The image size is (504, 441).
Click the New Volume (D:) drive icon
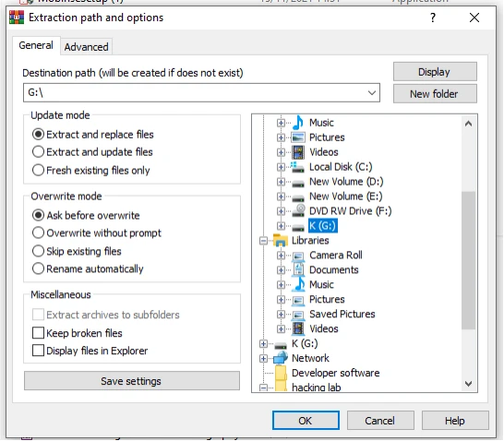(x=298, y=184)
